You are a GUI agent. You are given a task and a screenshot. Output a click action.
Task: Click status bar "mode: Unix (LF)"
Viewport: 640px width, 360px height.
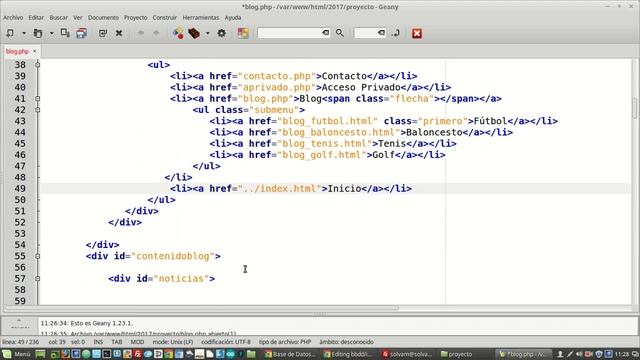(173, 342)
